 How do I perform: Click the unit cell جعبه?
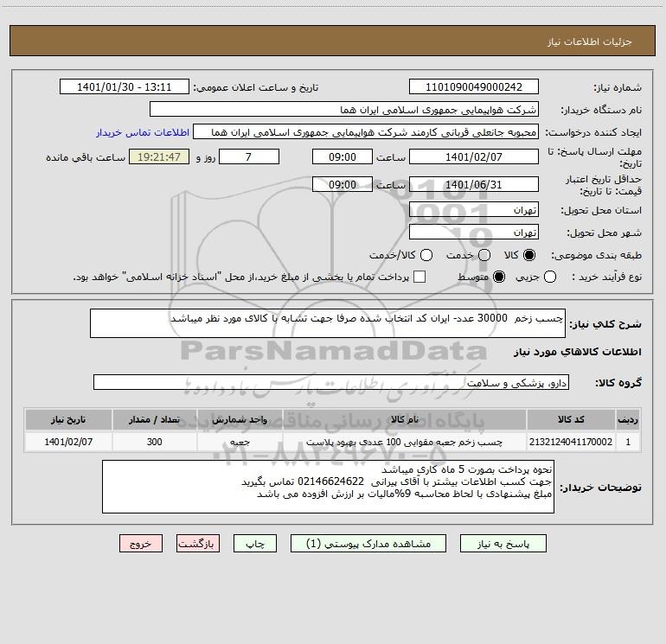coord(240,442)
